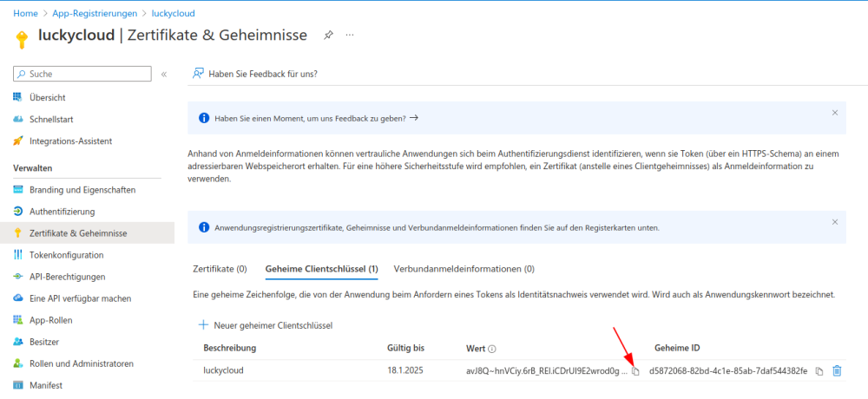Open Branding und Eigenschaften
Screen dimensions: 868x399
point(82,190)
